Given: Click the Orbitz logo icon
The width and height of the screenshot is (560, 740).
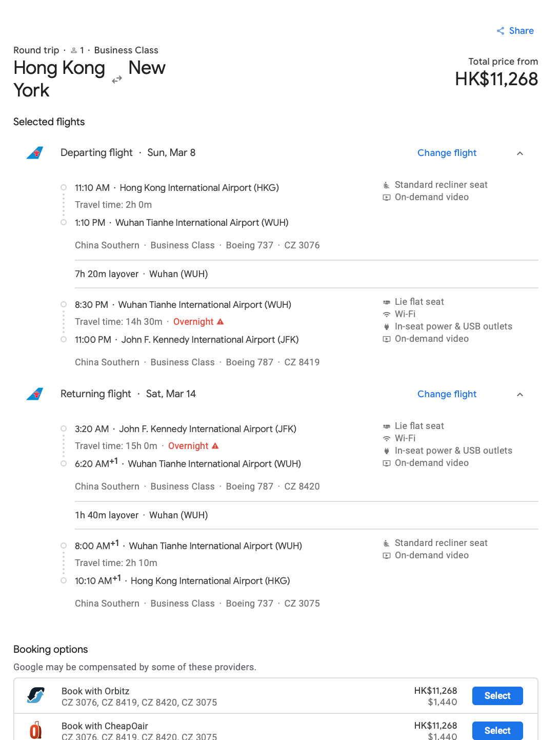Looking at the screenshot, I should (35, 695).
